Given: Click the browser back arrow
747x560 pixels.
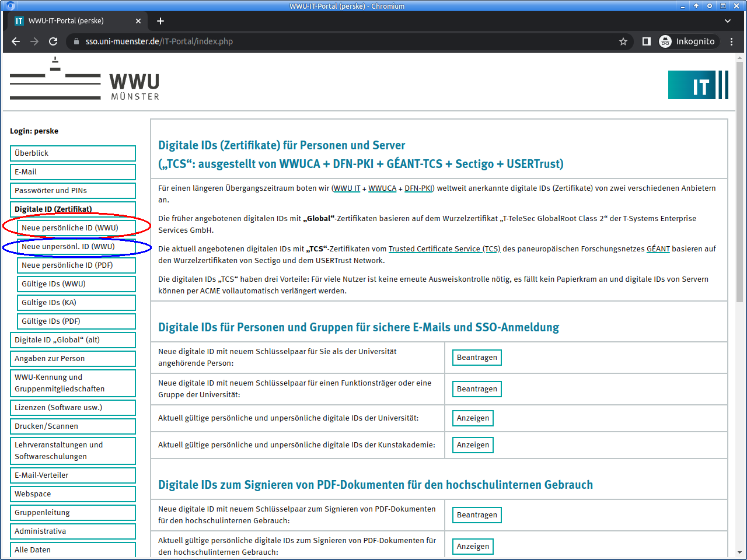Looking at the screenshot, I should pyautogui.click(x=16, y=41).
